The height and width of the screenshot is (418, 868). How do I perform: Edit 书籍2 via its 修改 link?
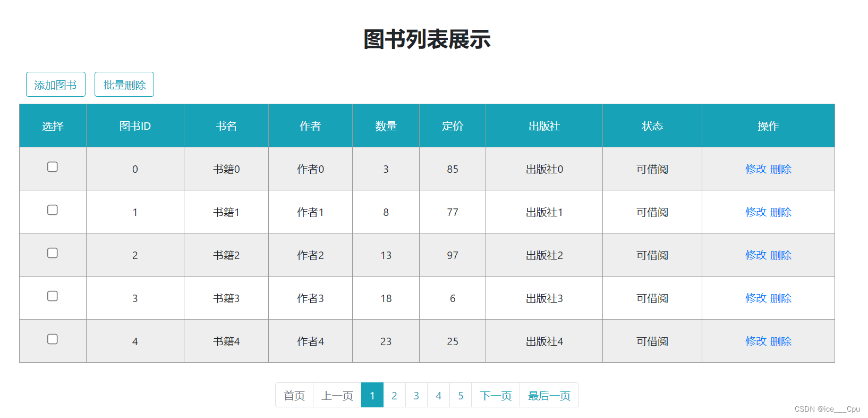pos(756,255)
